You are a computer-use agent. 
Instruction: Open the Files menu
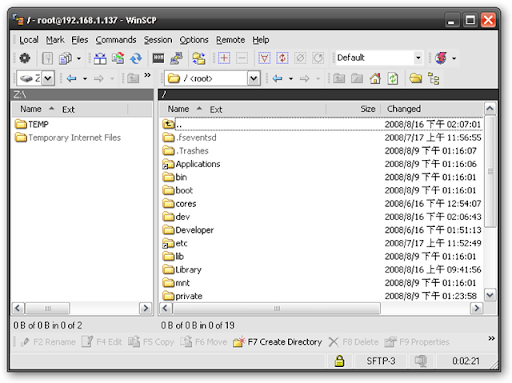80,40
